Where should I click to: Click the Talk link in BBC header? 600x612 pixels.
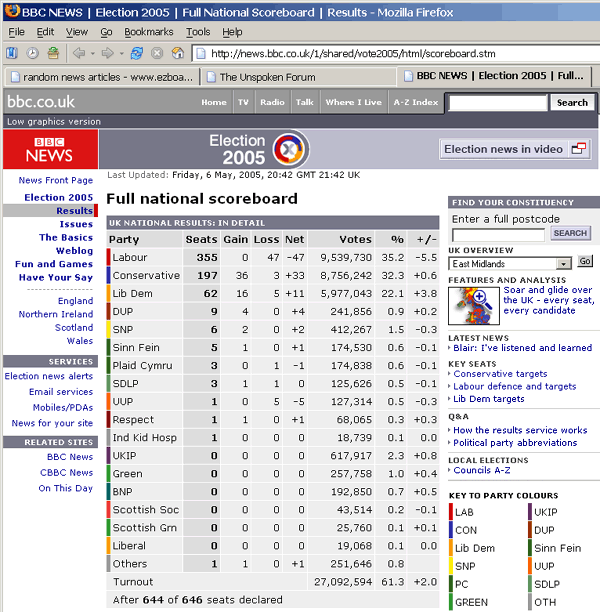(x=304, y=102)
